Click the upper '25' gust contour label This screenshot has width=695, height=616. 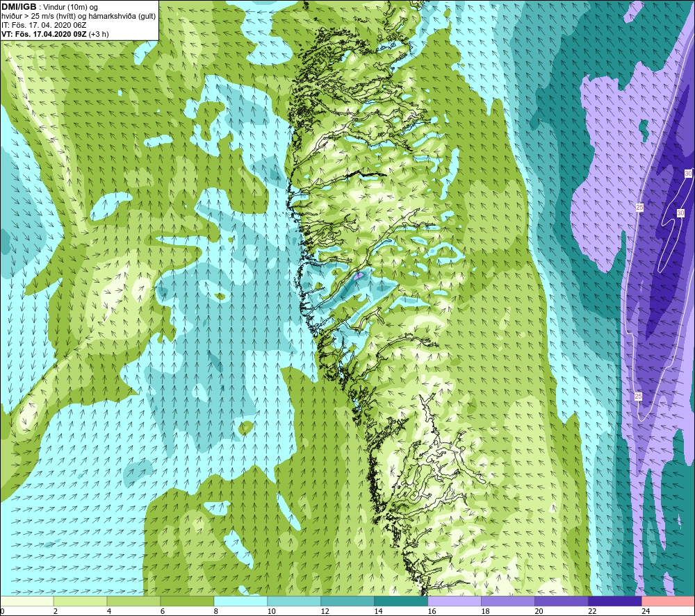pyautogui.click(x=639, y=207)
